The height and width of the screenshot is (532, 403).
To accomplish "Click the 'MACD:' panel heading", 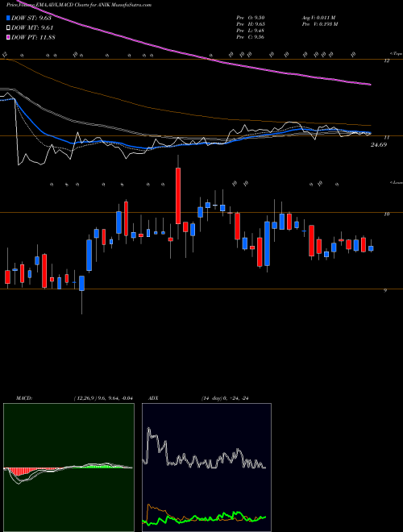I will [24, 398].
